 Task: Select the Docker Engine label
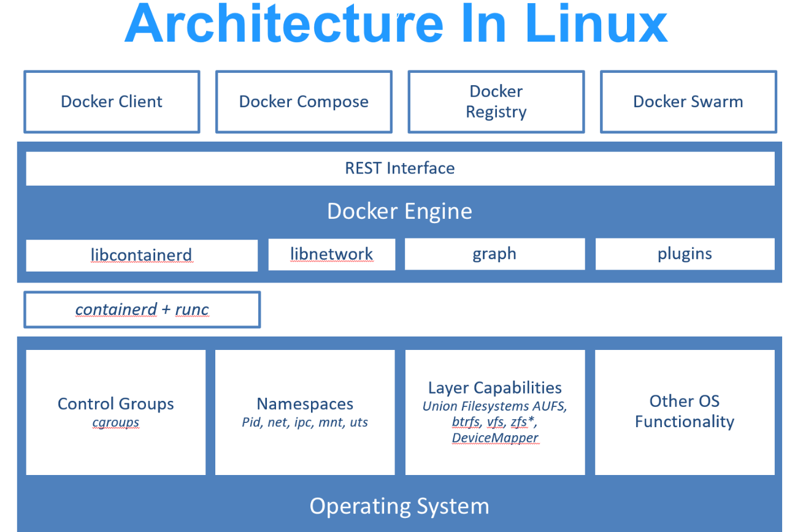[x=400, y=211]
